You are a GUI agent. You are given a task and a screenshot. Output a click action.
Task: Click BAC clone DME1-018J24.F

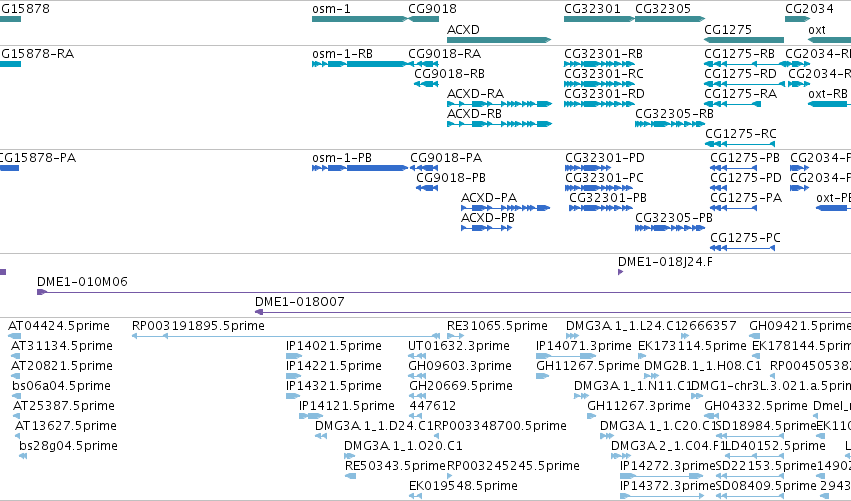(x=620, y=272)
